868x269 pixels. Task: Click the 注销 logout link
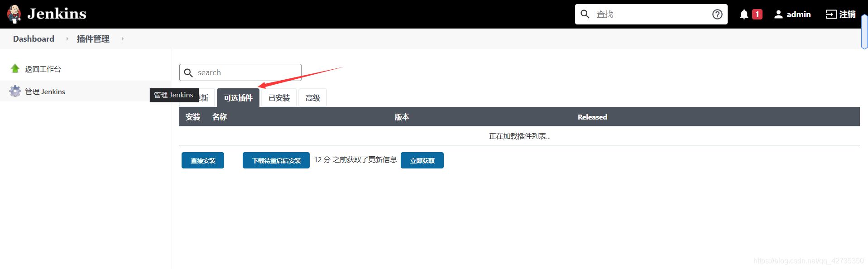coord(847,14)
